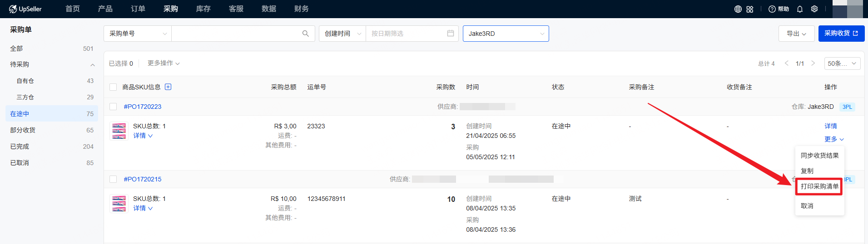Select 打印采购清单 from the context menu
The image size is (868, 244).
tap(819, 186)
